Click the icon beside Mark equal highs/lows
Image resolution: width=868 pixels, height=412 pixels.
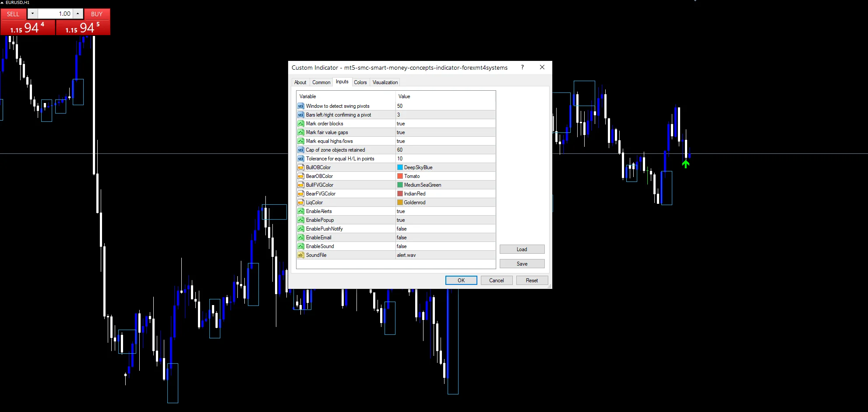point(300,141)
